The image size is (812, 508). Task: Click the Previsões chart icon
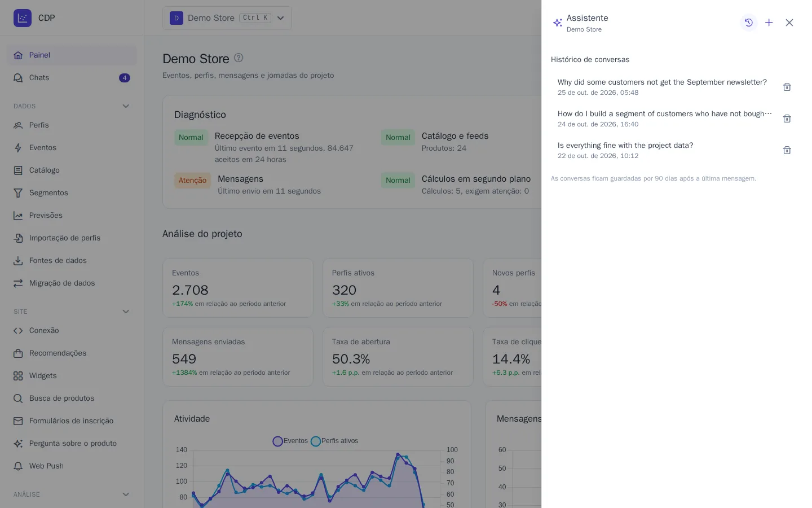click(18, 215)
